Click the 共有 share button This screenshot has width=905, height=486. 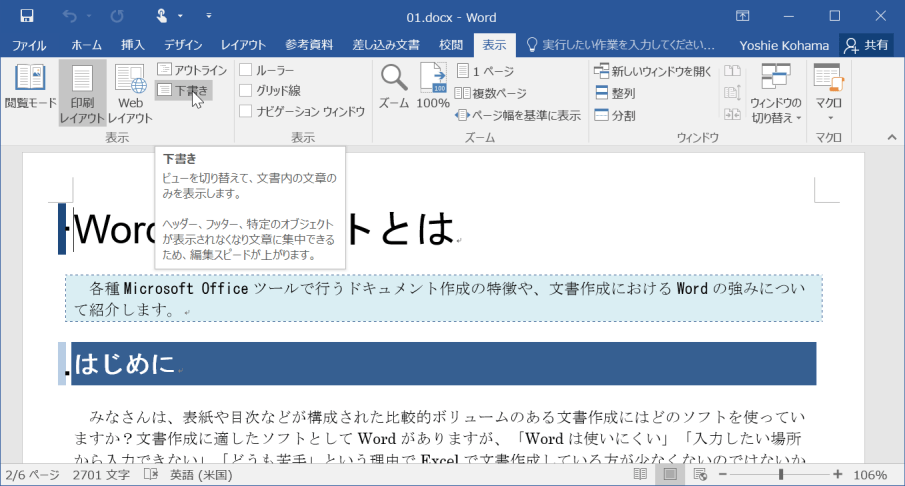pos(866,45)
